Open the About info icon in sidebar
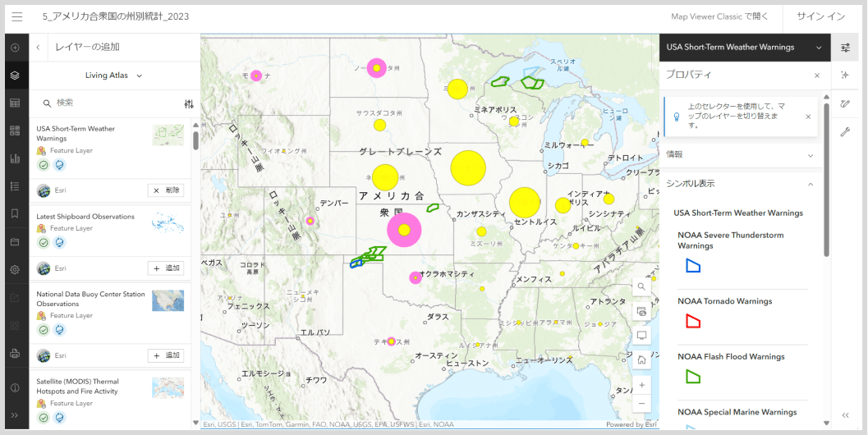Viewport: 868px width, 435px height. [15, 387]
